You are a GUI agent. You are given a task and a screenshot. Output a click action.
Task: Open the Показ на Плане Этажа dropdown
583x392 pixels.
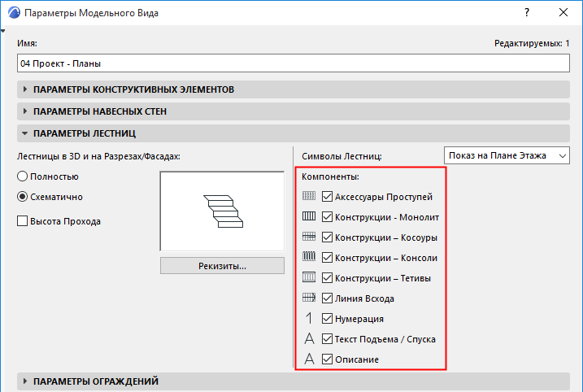508,155
